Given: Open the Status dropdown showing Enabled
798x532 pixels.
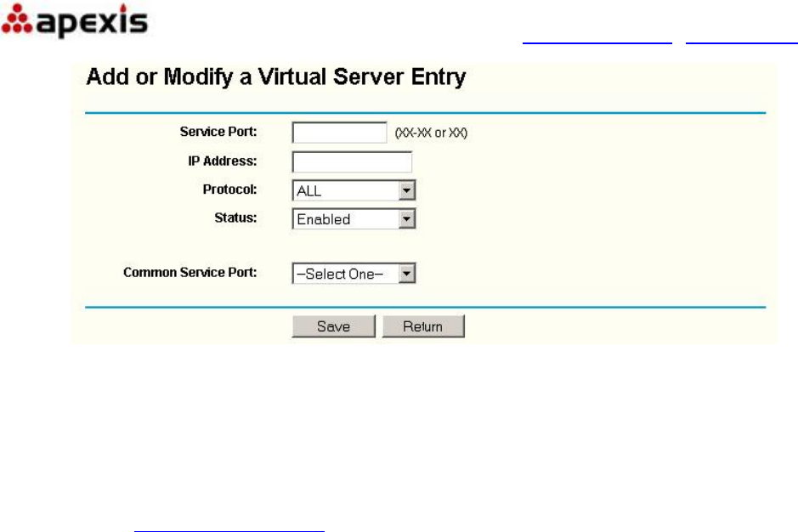Looking at the screenshot, I should 354,219.
